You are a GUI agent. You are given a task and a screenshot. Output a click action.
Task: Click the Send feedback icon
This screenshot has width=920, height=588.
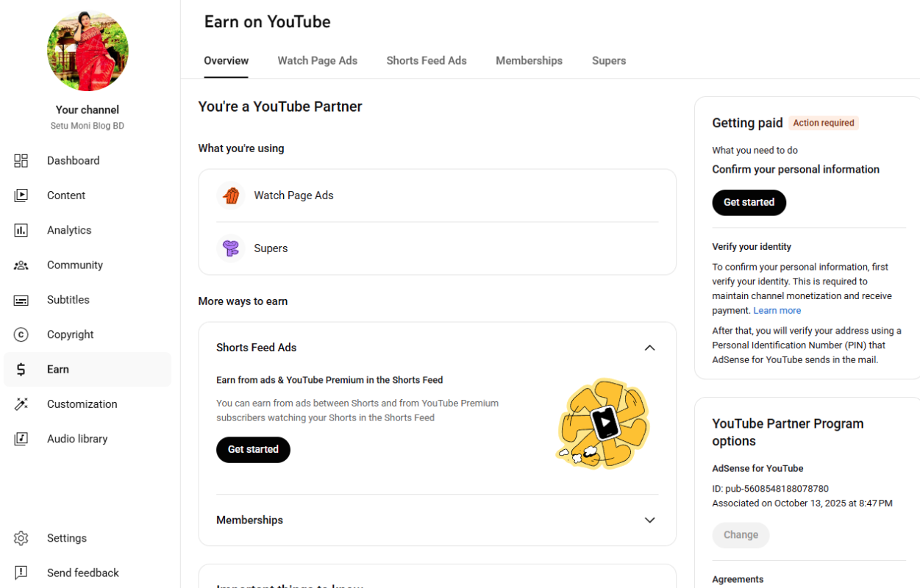pos(21,573)
